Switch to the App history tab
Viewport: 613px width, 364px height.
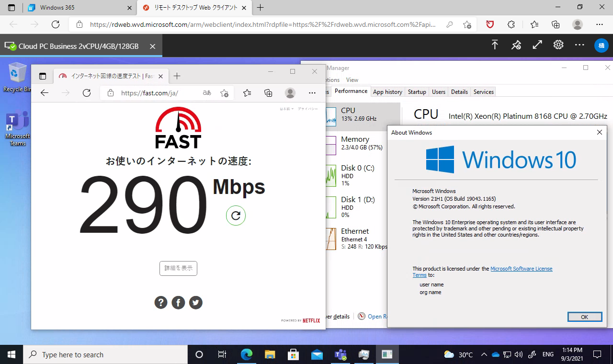click(x=387, y=92)
